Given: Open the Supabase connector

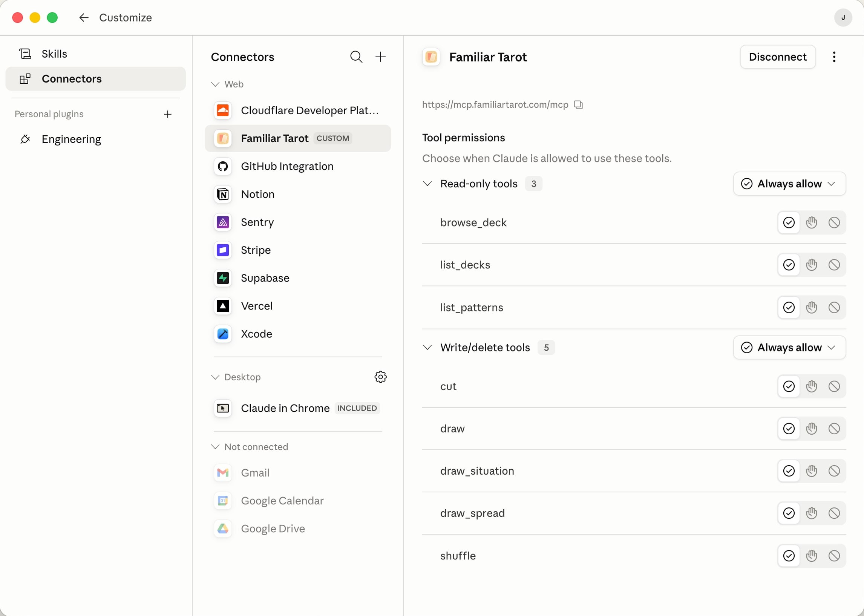Looking at the screenshot, I should tap(298, 278).
